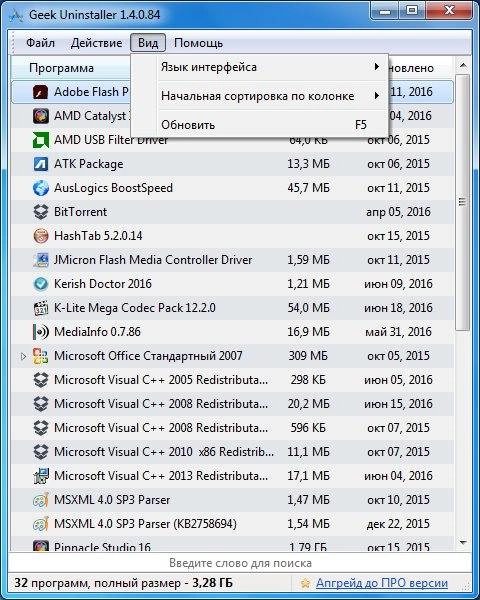Click the 45,7 МБ size value
480x600 pixels.
[x=308, y=188]
